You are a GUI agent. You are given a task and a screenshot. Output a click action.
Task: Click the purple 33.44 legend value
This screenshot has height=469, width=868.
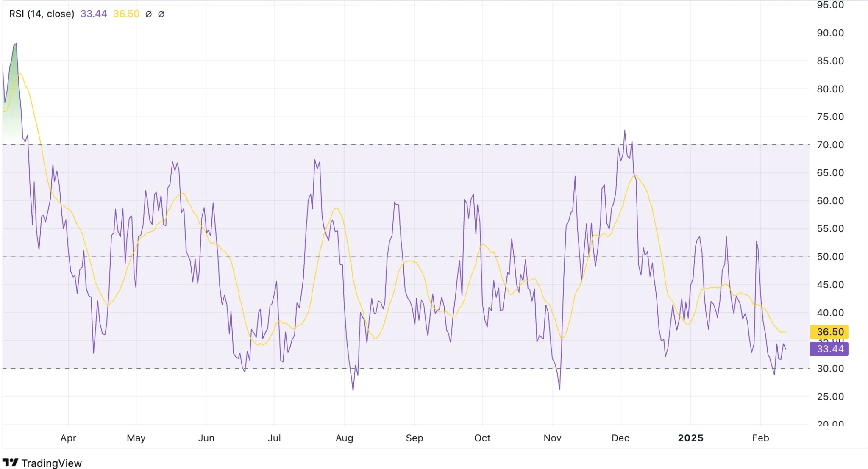click(94, 14)
